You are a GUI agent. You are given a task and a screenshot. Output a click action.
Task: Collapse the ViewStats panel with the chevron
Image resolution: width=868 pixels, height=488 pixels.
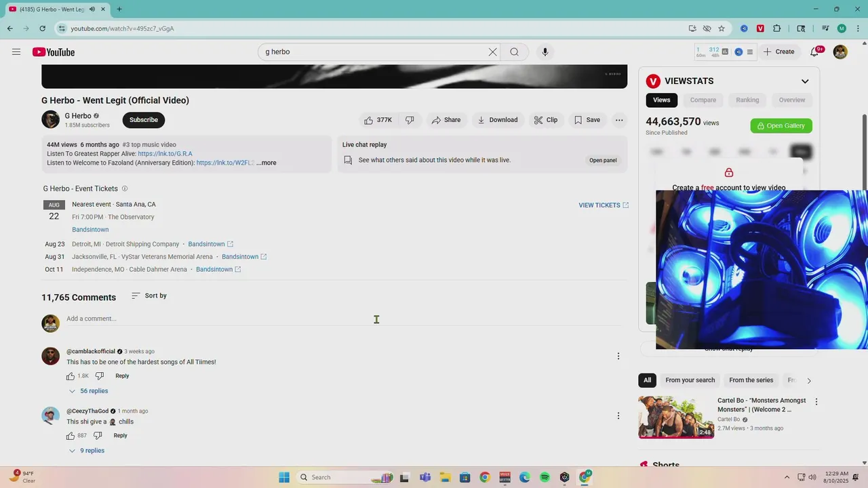pyautogui.click(x=805, y=81)
